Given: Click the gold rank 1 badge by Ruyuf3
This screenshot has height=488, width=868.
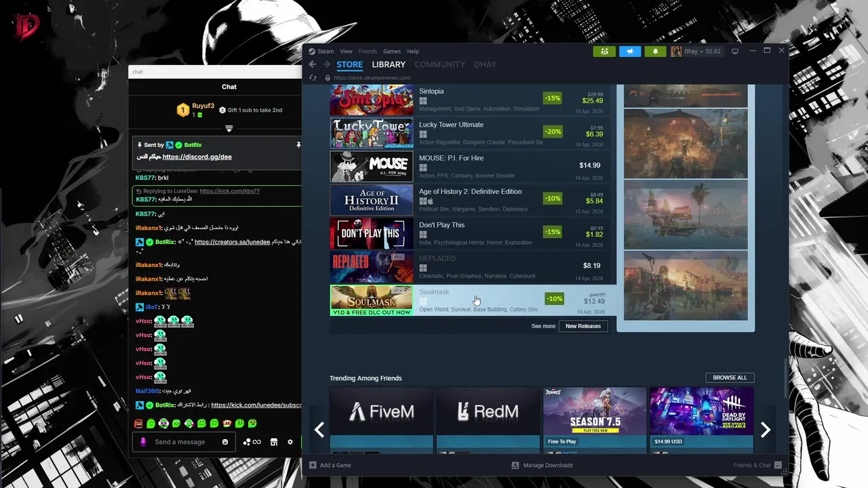Looking at the screenshot, I should tap(182, 110).
